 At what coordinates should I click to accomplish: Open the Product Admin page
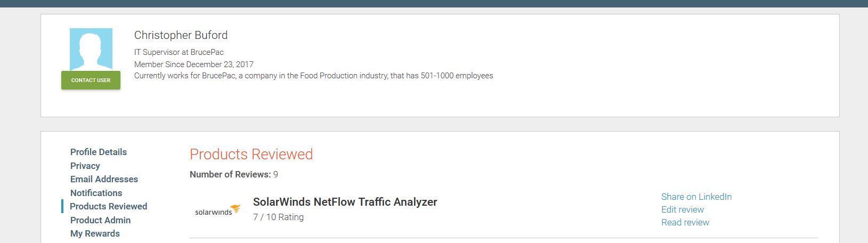100,220
